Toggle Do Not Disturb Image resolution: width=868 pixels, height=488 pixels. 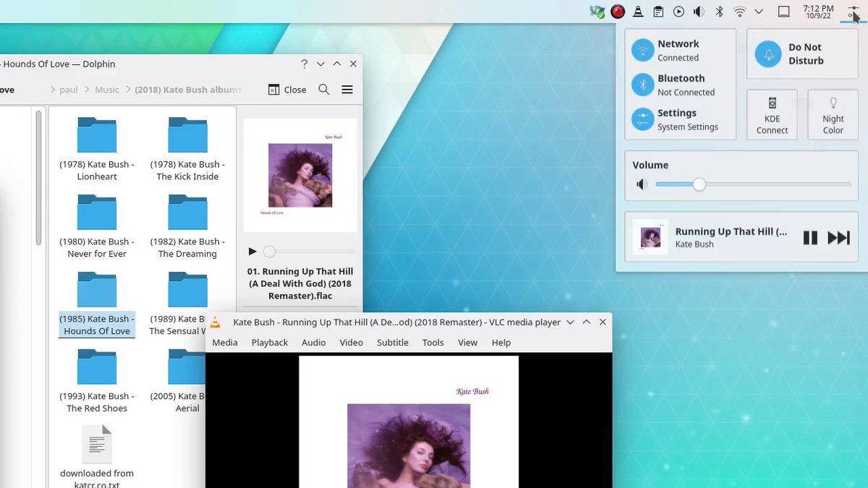tap(801, 54)
